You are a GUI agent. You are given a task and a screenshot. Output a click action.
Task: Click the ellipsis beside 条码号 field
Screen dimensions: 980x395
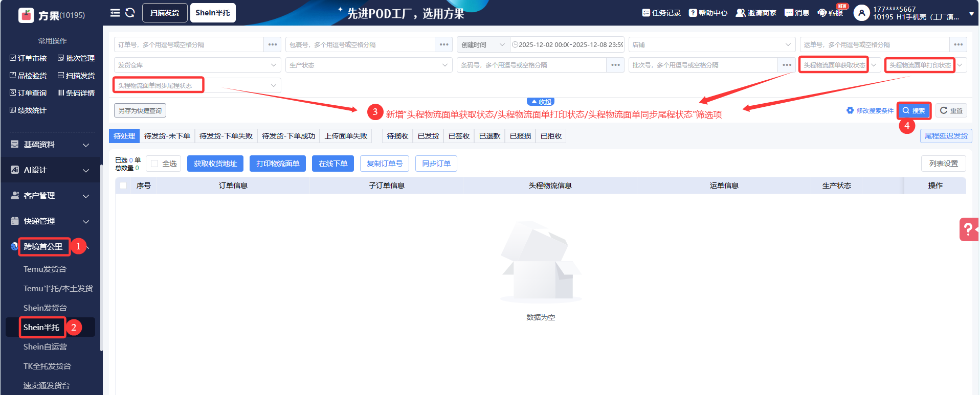click(x=615, y=65)
